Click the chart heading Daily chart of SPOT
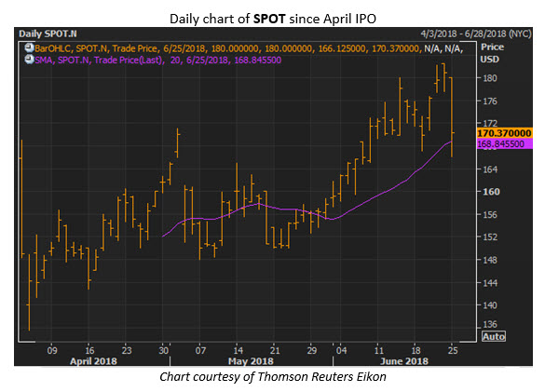The width and height of the screenshot is (545, 392). point(273,19)
